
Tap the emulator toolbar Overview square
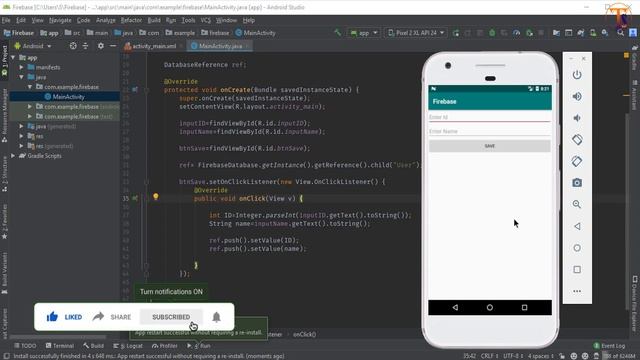click(x=577, y=269)
